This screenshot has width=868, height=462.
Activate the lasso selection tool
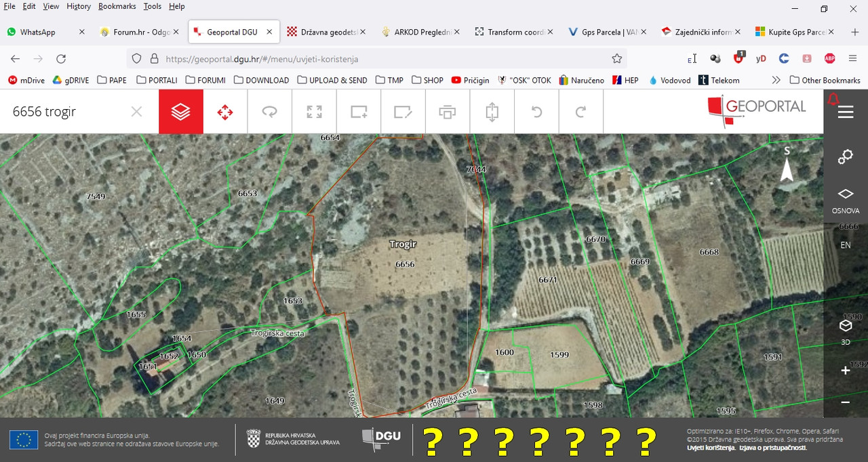[x=270, y=112]
